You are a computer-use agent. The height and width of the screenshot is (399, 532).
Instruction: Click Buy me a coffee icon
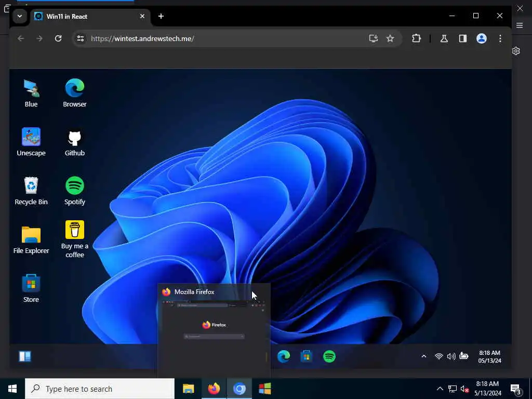(x=75, y=239)
